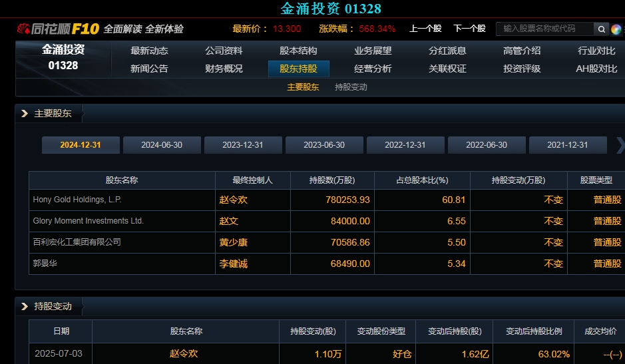Click chevron icon beside 持股变动 header

(25, 307)
